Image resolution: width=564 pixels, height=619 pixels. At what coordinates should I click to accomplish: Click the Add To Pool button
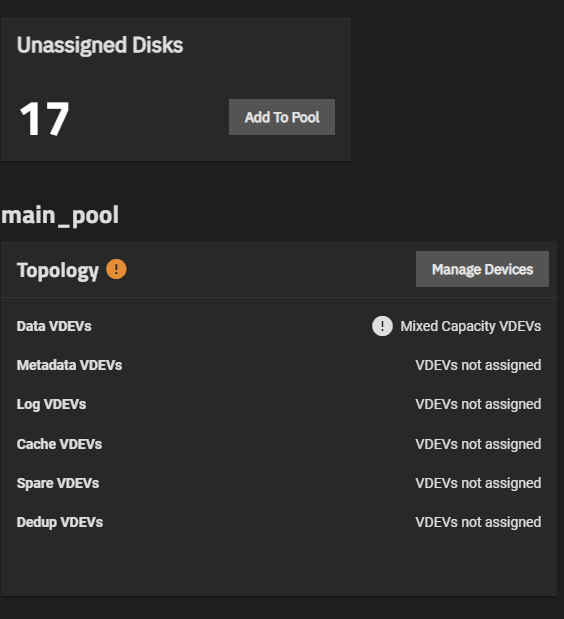pos(282,117)
